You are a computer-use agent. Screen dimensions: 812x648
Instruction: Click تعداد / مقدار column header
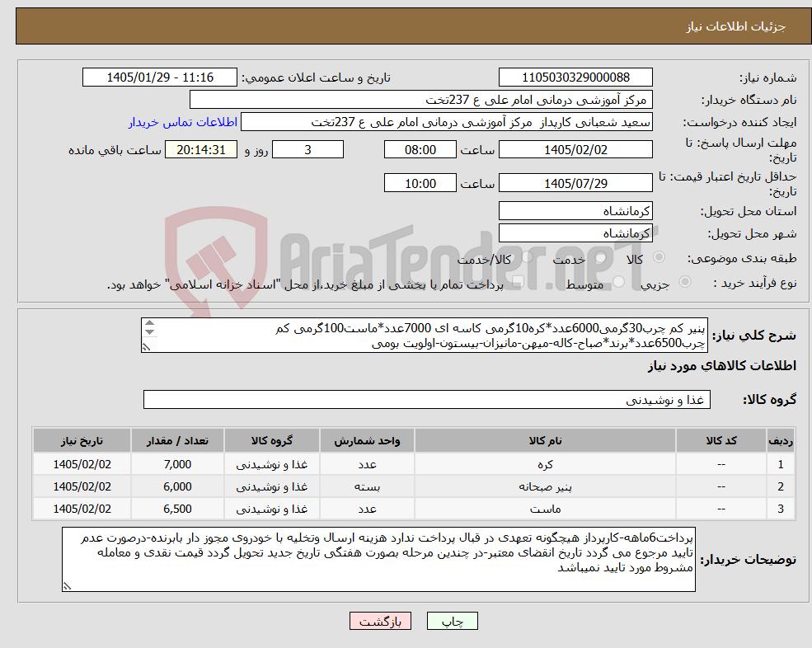coord(177,441)
